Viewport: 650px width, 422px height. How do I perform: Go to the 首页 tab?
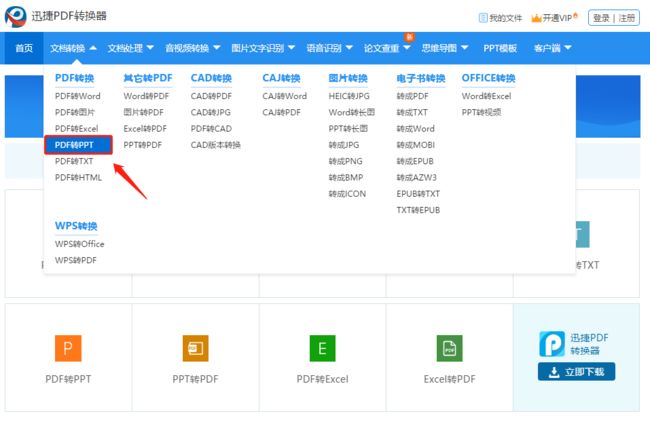(24, 48)
